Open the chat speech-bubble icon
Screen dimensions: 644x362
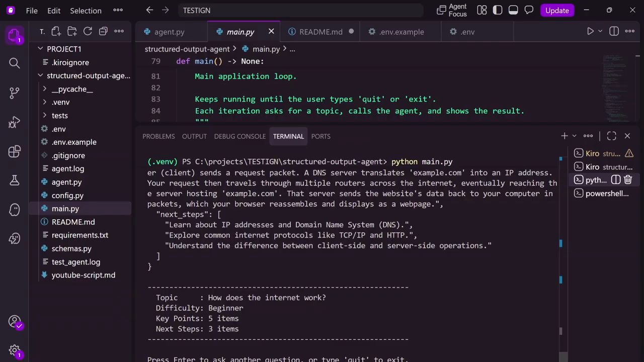coord(529,10)
